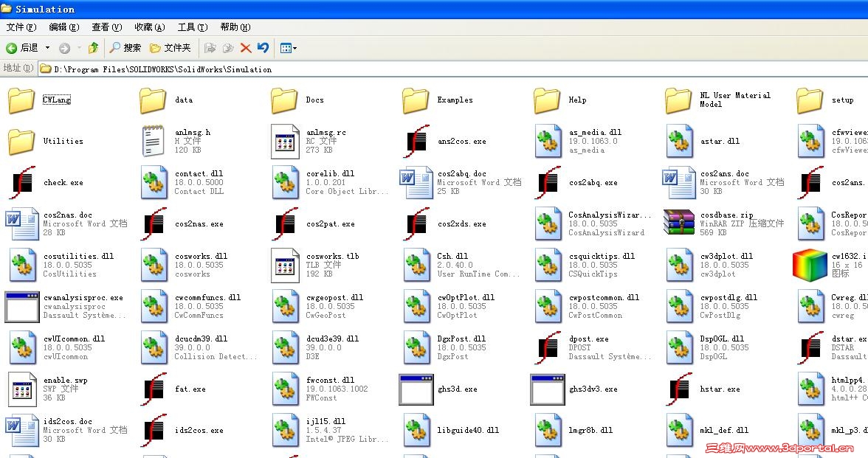The height and width of the screenshot is (458, 868).
Task: Select the check.exe program icon
Action: click(23, 183)
